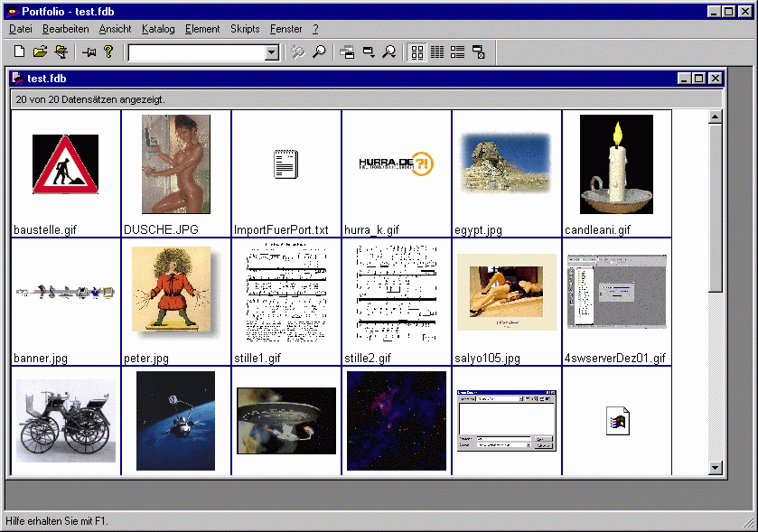Switch to small grid list view
The image size is (758, 532).
(437, 52)
